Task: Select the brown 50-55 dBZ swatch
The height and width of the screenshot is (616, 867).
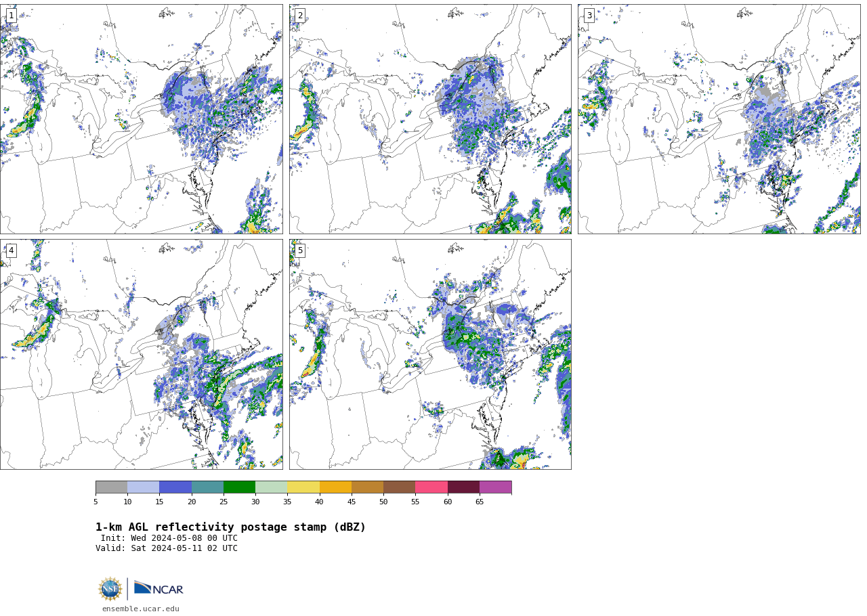Action: click(399, 487)
